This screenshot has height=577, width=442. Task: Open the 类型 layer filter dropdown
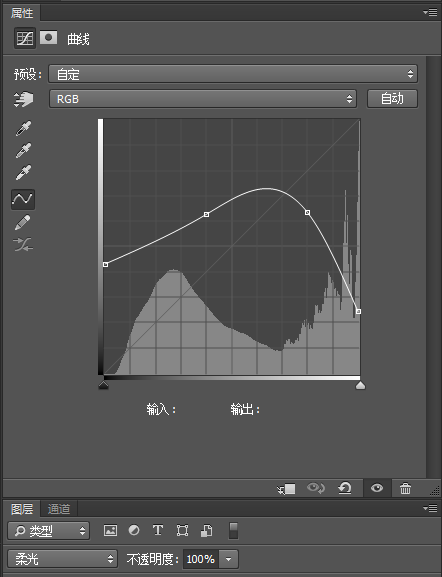49,531
